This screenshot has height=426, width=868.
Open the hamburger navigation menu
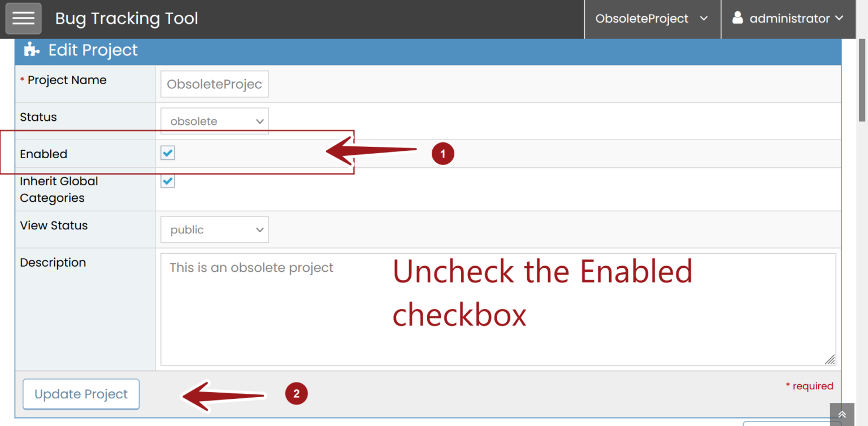[x=23, y=18]
